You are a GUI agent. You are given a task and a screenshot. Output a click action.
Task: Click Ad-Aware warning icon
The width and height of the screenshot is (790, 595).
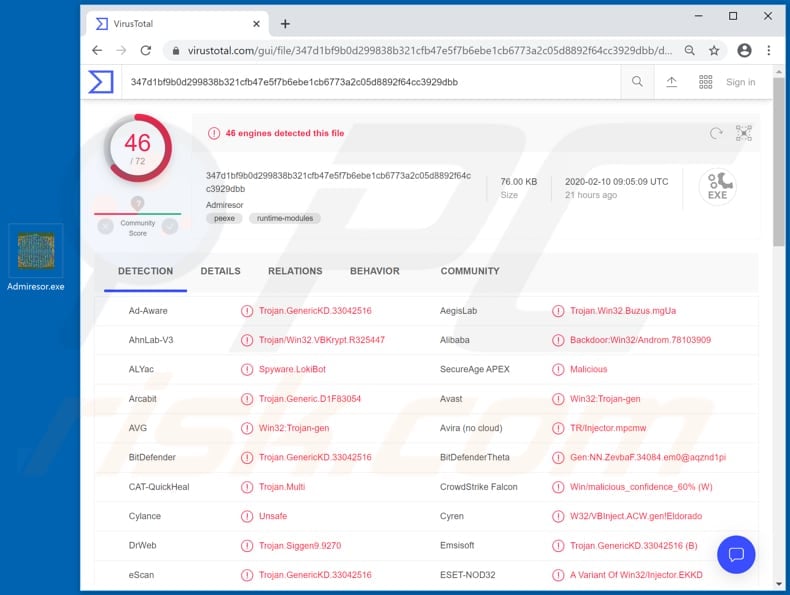pos(247,311)
